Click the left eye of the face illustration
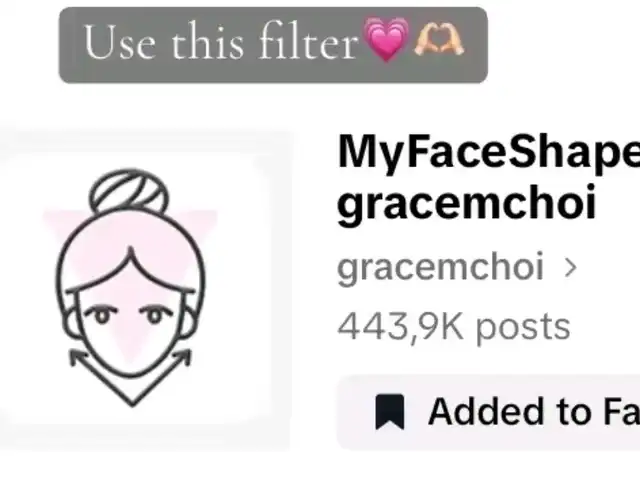 (x=101, y=318)
